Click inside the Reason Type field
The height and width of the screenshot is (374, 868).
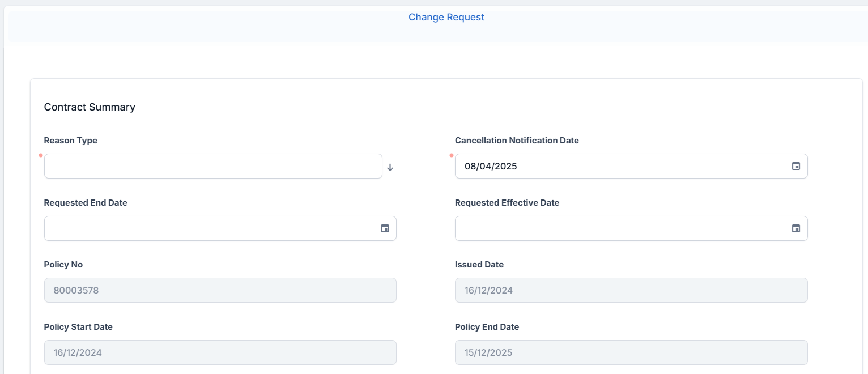[212, 166]
